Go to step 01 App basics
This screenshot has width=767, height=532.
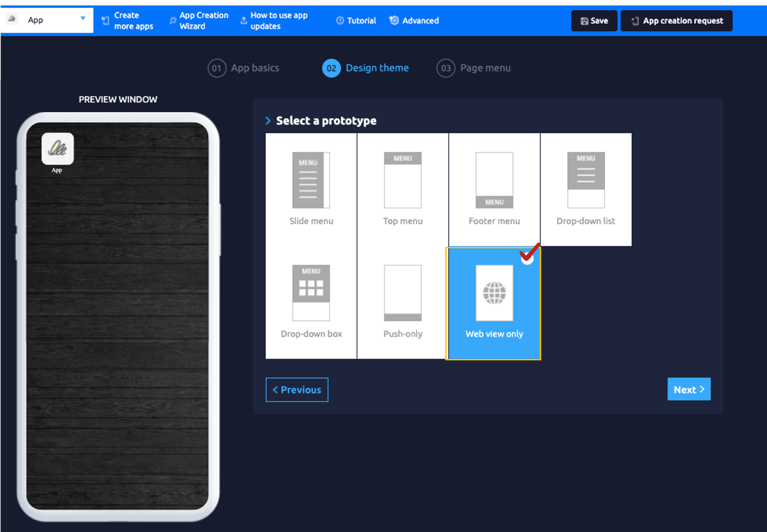[244, 68]
